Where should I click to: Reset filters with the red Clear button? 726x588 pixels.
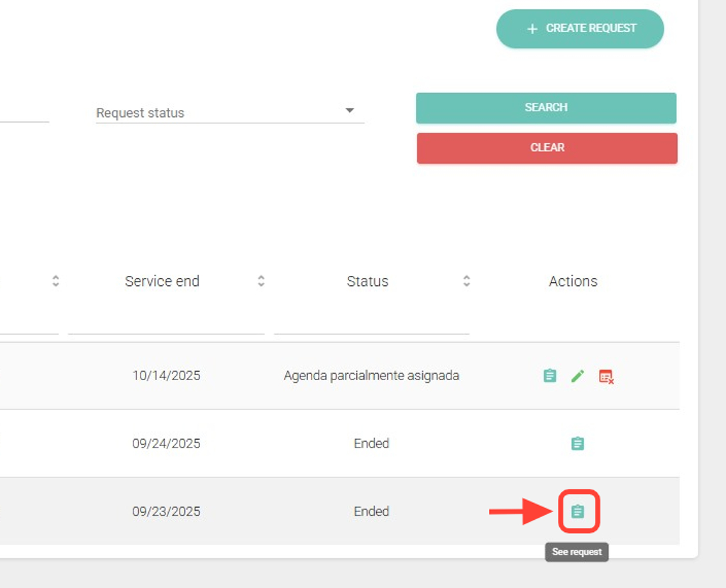tap(546, 148)
